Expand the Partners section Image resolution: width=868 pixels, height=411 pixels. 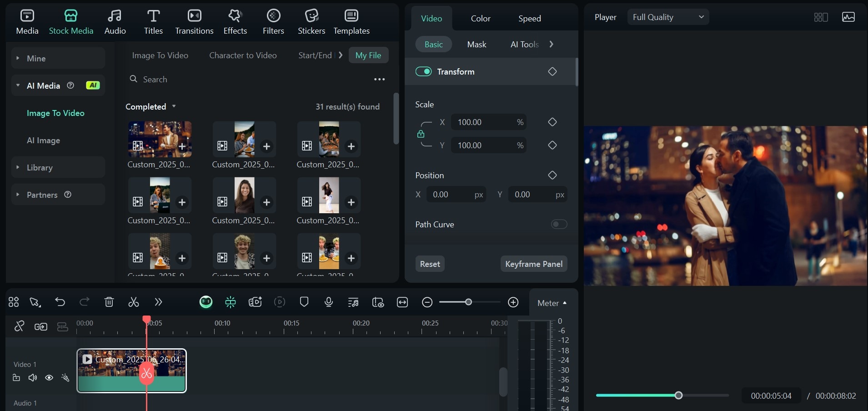(x=58, y=195)
